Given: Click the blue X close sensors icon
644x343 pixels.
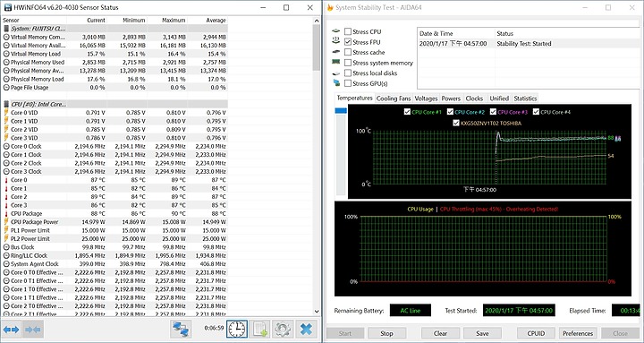Looking at the screenshot, I should pyautogui.click(x=306, y=329).
